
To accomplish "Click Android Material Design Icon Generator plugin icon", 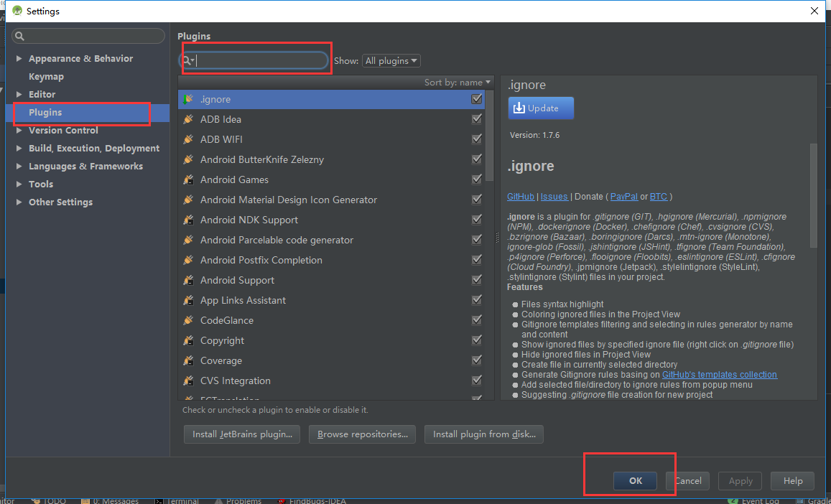I will [x=187, y=200].
